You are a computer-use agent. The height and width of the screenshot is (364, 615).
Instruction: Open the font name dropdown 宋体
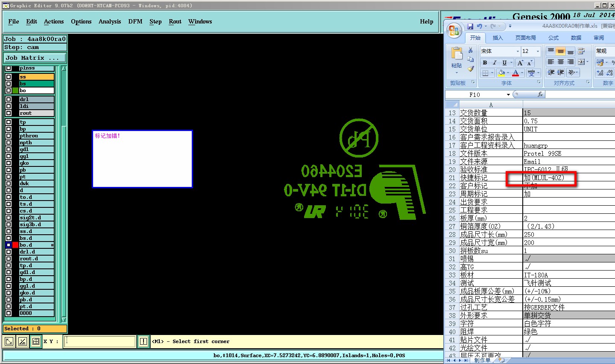(x=518, y=51)
